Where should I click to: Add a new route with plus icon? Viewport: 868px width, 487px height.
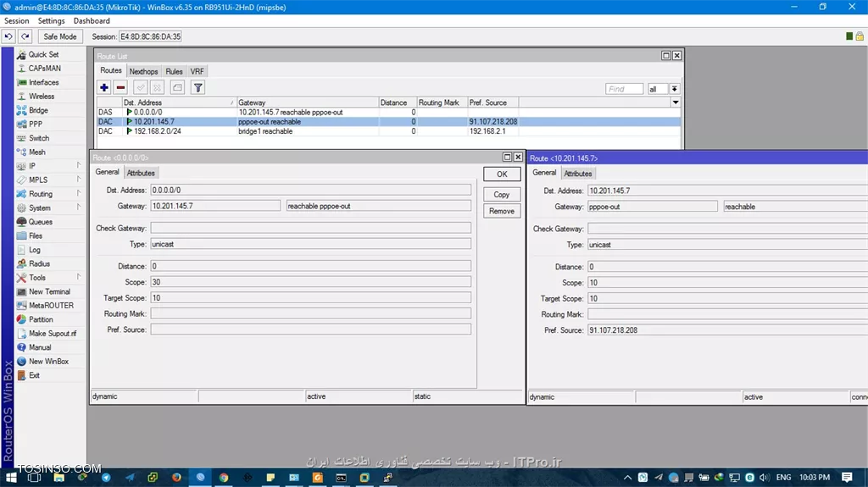pos(104,87)
